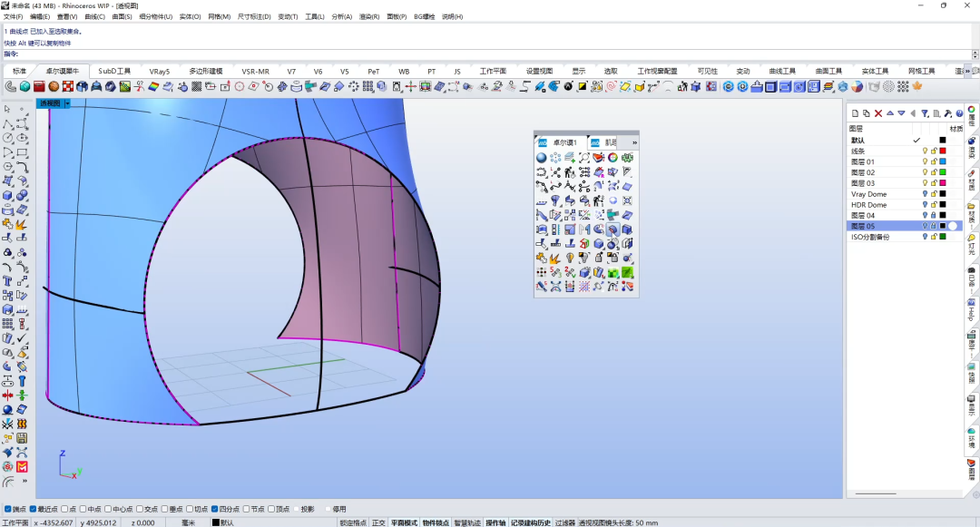Click the command line input field
Viewport: 980px width, 527px height.
494,54
